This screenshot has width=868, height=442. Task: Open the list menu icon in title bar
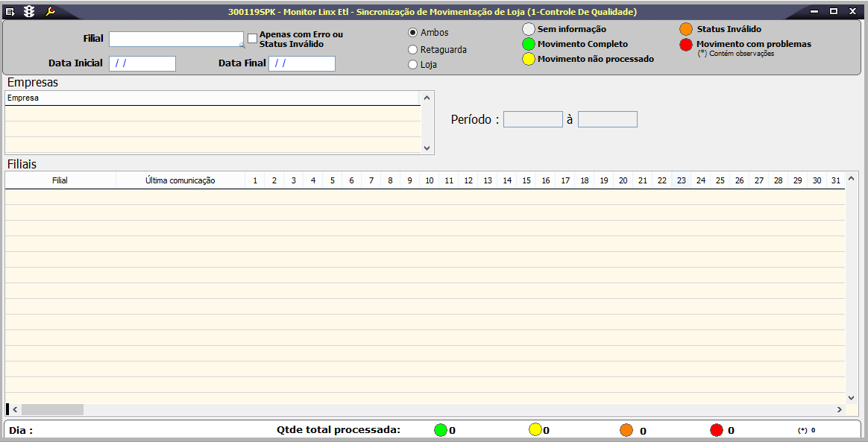(x=10, y=11)
